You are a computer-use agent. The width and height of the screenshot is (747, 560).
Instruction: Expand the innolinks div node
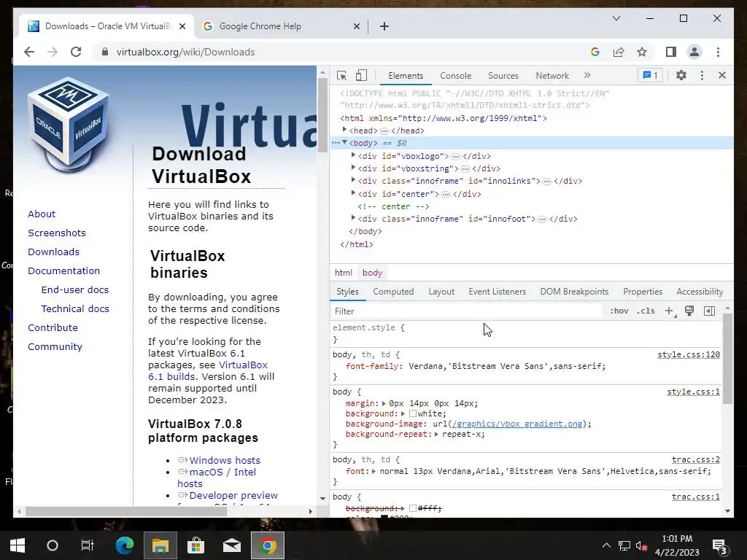pyautogui.click(x=353, y=180)
